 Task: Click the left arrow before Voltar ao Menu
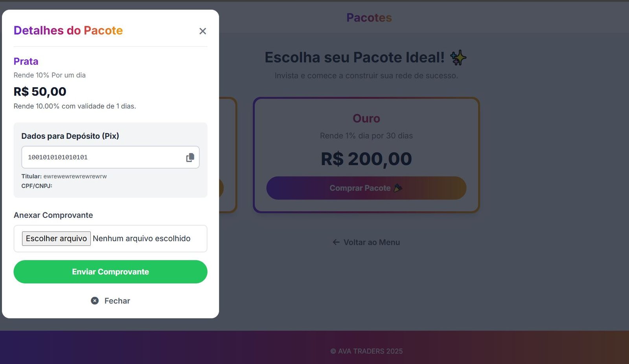[336, 242]
